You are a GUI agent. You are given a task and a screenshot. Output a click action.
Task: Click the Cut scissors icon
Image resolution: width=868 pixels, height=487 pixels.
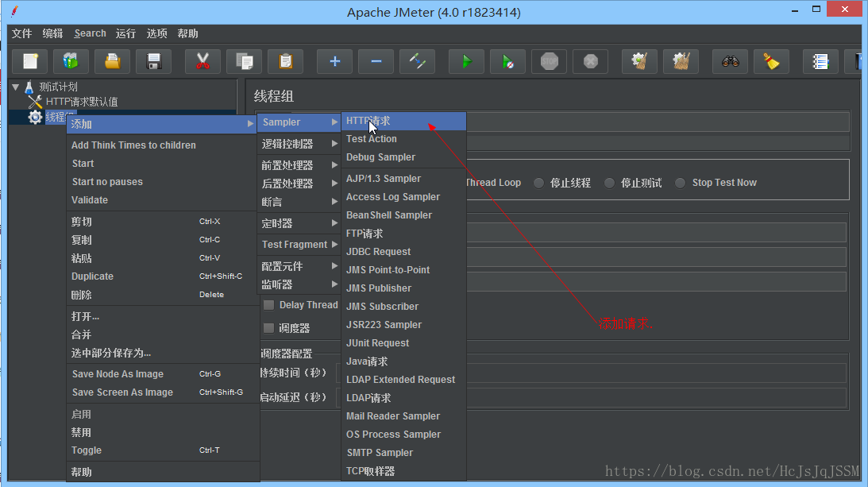(x=203, y=61)
